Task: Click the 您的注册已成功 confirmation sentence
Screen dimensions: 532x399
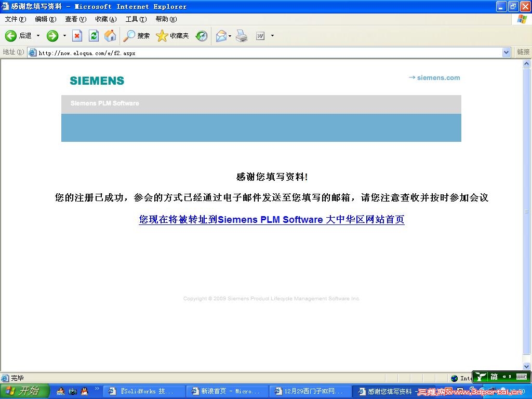Action: [271, 197]
